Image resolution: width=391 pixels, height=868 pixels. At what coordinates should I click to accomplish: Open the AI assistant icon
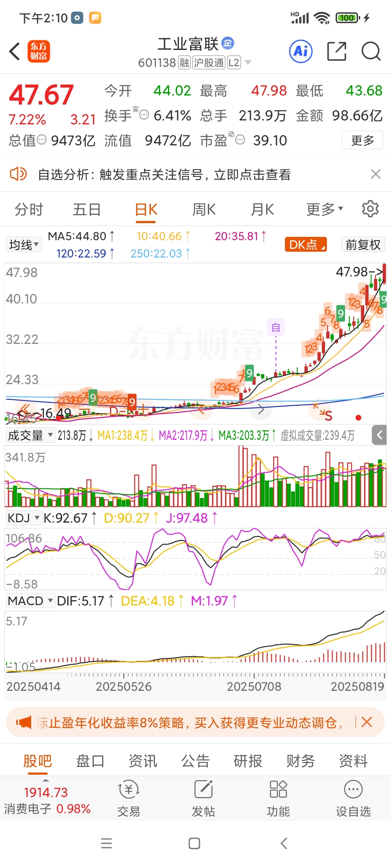tap(301, 51)
